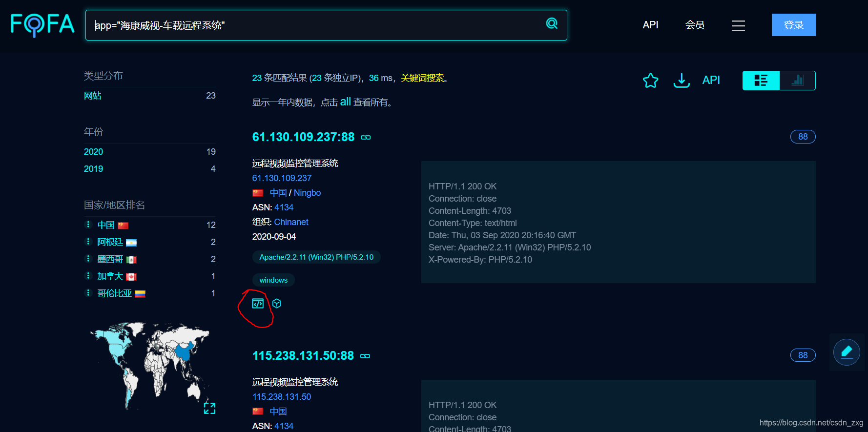Screen dimensions: 868x432
Task: Switch to list view layout
Action: click(761, 81)
